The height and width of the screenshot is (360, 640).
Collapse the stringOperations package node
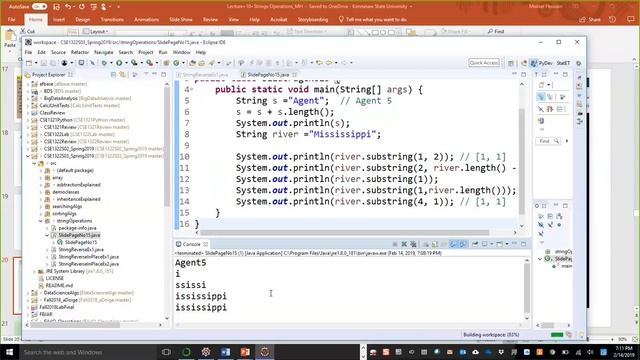click(41, 221)
